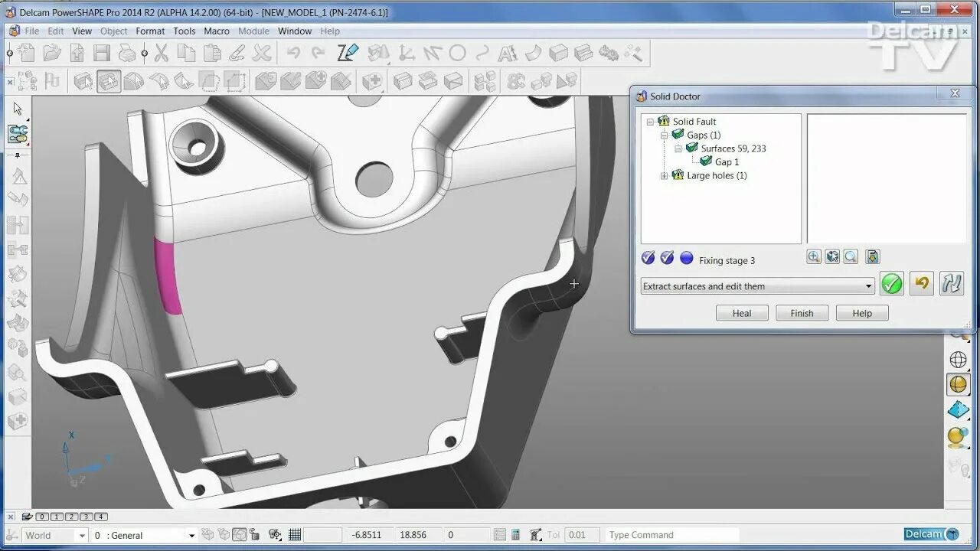This screenshot has width=980, height=551.
Task: Collapse the Solid Fault tree node
Action: pyautogui.click(x=650, y=122)
